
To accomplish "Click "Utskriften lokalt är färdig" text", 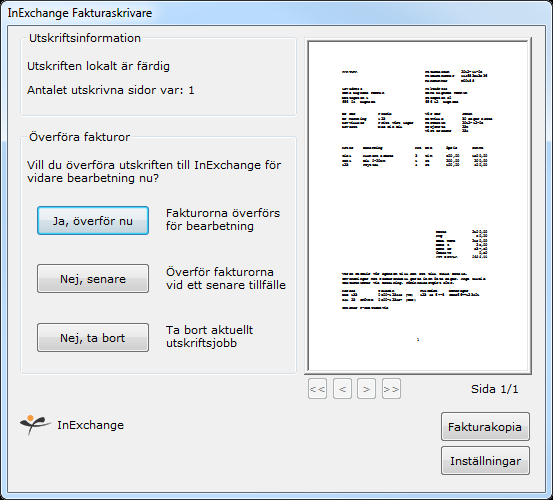I will (98, 66).
